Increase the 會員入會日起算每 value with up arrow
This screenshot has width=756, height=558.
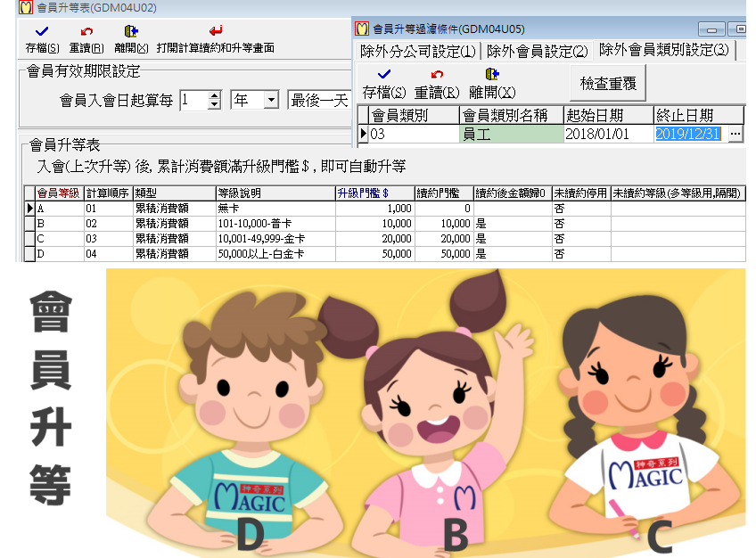tap(215, 95)
